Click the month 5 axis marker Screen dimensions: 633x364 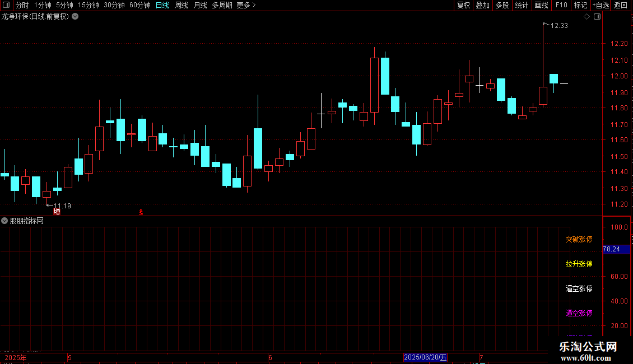coord(69,357)
